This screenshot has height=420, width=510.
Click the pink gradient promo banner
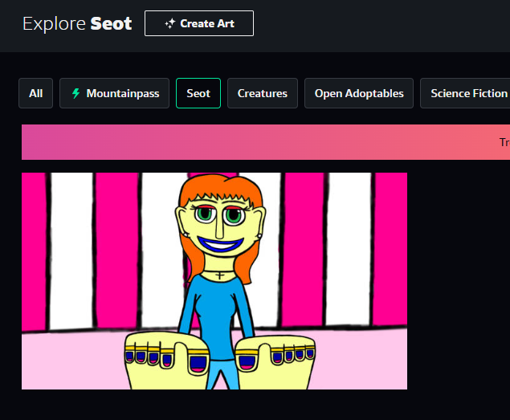pos(266,142)
